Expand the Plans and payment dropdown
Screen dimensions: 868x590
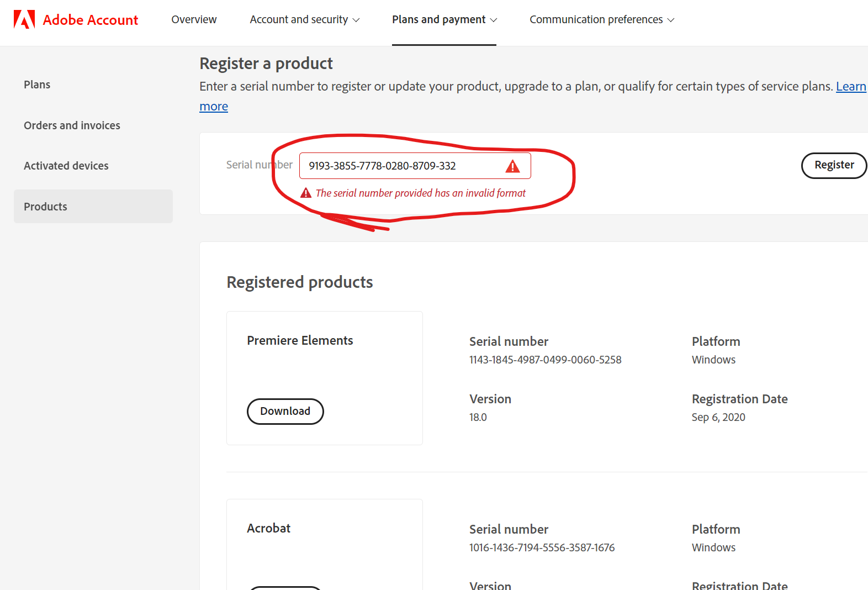coord(444,20)
